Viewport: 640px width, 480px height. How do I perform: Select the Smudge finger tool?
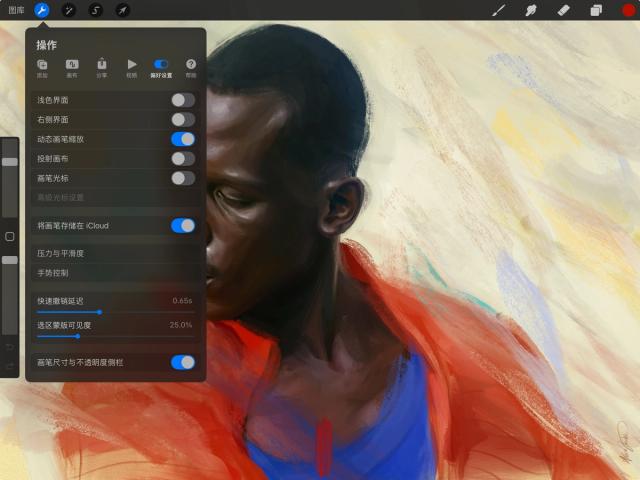click(x=531, y=10)
